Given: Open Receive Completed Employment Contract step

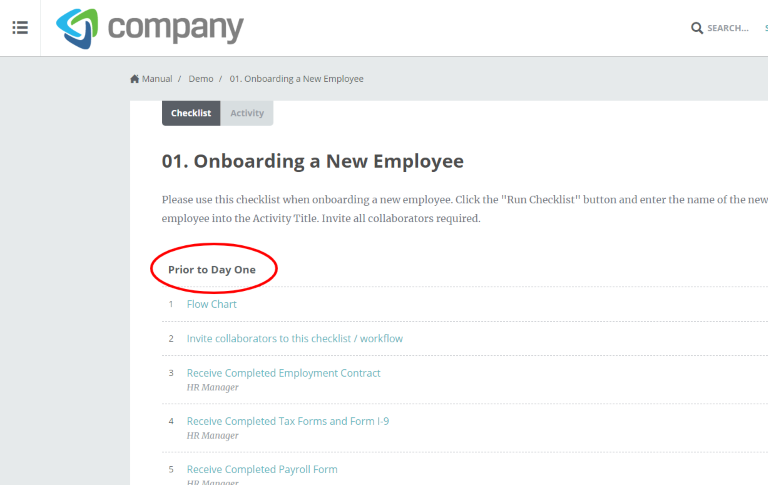Looking at the screenshot, I should coord(284,373).
